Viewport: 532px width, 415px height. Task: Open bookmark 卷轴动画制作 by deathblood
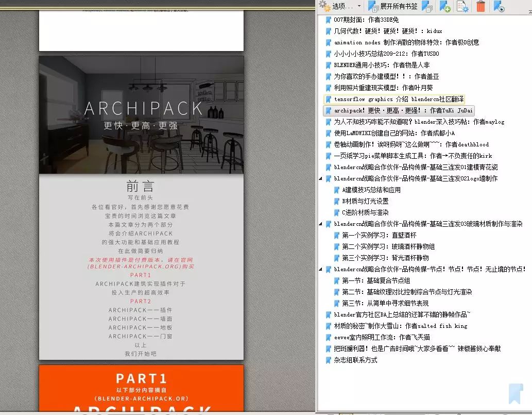coord(411,144)
